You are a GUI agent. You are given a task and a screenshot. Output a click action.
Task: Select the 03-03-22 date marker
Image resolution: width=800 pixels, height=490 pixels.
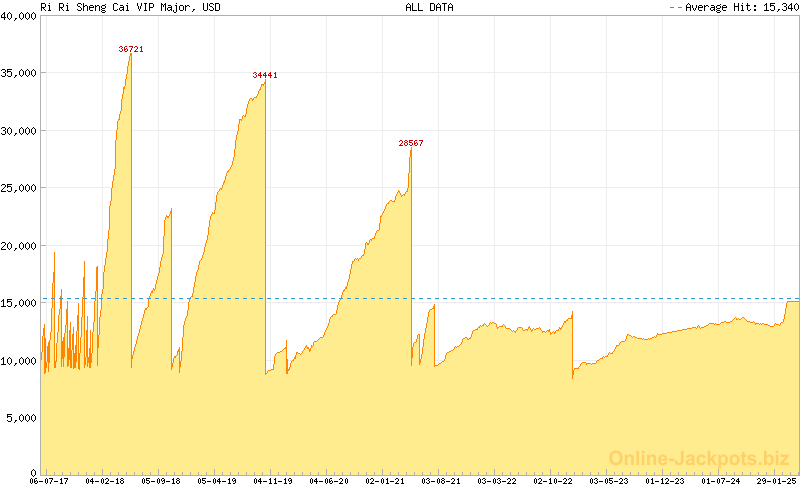pos(497,481)
